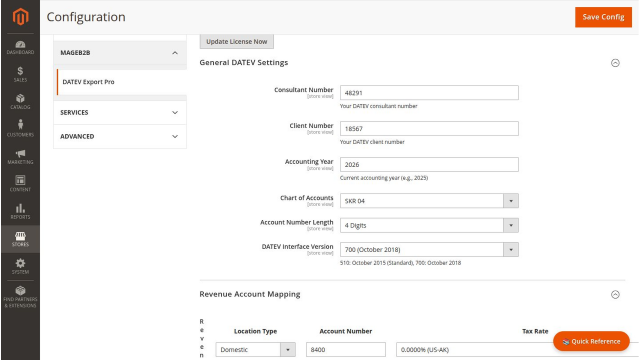Collapse the Revenue Account Mapping section
Screen dimensions: 640x360
(x=615, y=295)
